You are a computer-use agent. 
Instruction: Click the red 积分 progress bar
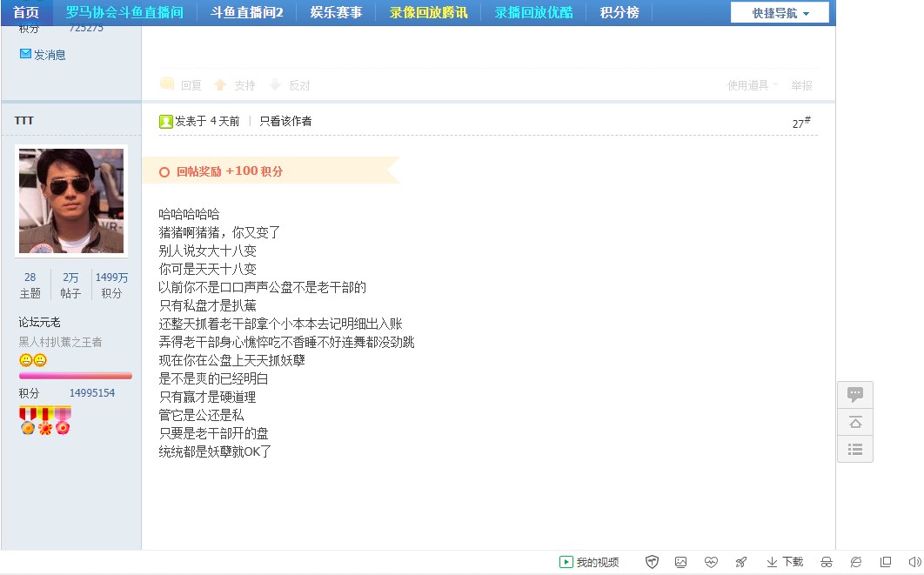[x=75, y=376]
